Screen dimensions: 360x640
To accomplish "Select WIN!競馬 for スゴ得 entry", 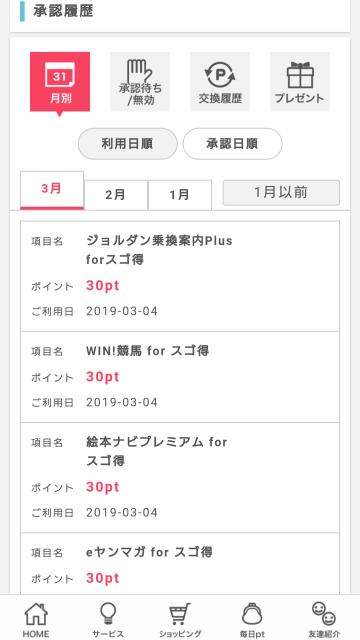I will click(180, 377).
